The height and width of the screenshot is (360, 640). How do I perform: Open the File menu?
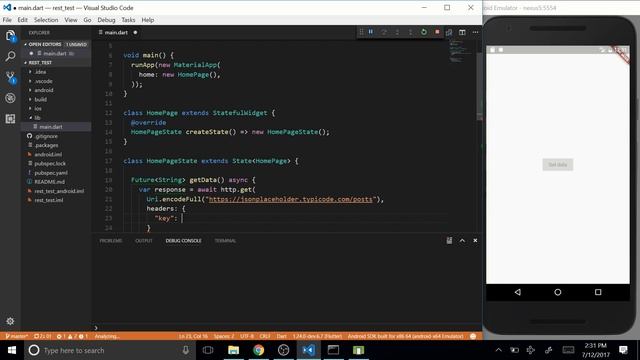pos(7,20)
